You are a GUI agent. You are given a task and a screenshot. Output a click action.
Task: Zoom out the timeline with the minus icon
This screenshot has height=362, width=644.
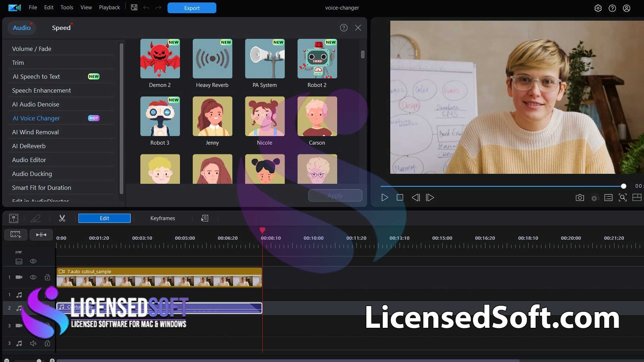tap(6, 360)
